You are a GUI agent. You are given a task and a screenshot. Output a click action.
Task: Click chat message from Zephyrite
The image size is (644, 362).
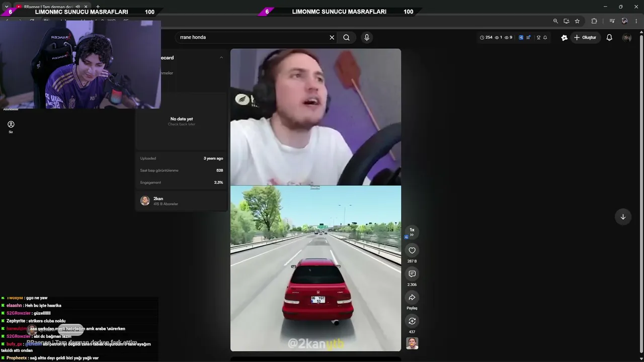pyautogui.click(x=34, y=321)
